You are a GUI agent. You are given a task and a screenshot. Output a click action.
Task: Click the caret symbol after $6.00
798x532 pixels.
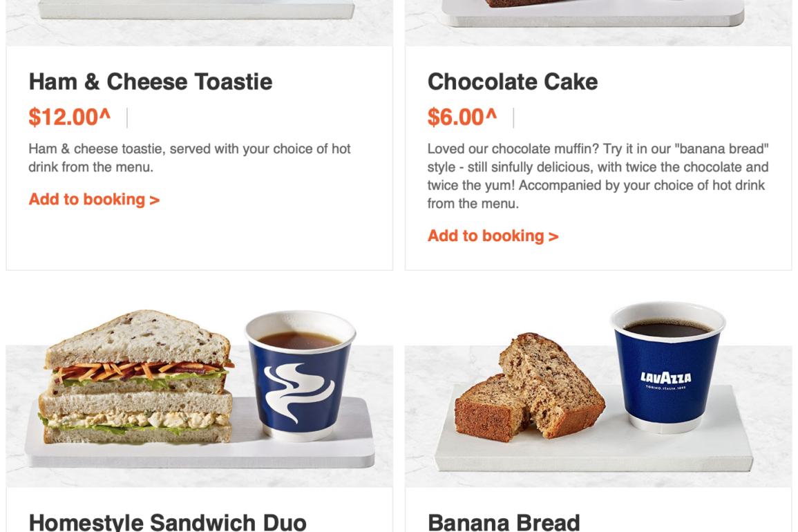point(491,113)
